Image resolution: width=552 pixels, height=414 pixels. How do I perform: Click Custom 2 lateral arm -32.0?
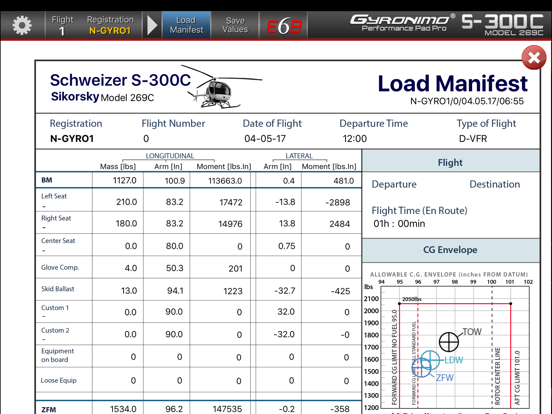(284, 334)
